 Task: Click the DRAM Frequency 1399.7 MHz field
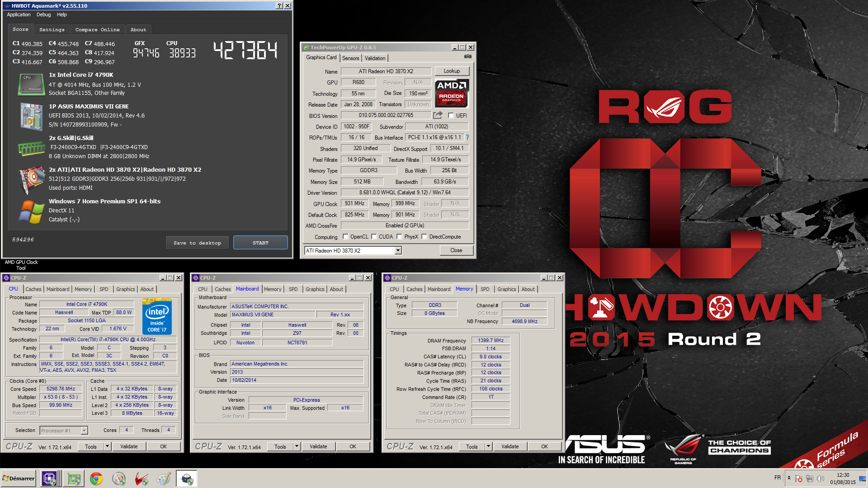[x=491, y=341]
